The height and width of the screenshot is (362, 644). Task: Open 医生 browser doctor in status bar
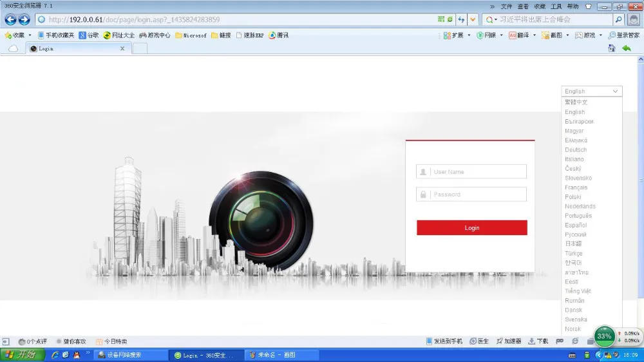[x=479, y=341]
